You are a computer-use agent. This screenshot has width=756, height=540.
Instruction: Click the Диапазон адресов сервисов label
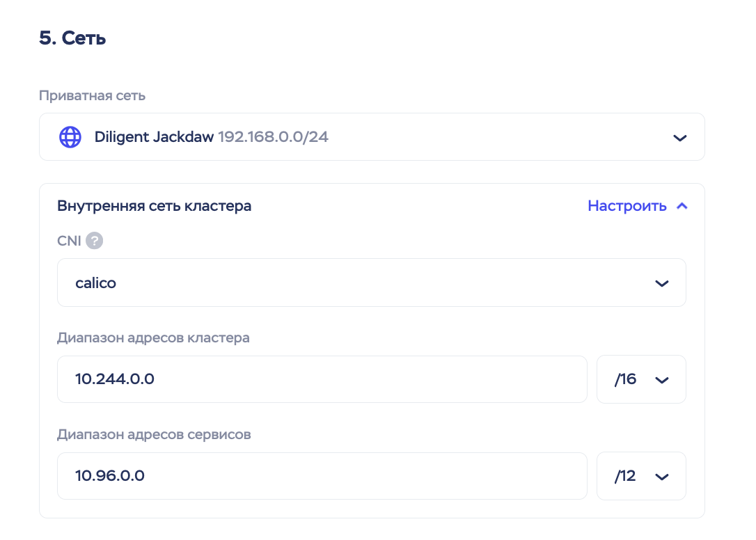[x=154, y=434]
